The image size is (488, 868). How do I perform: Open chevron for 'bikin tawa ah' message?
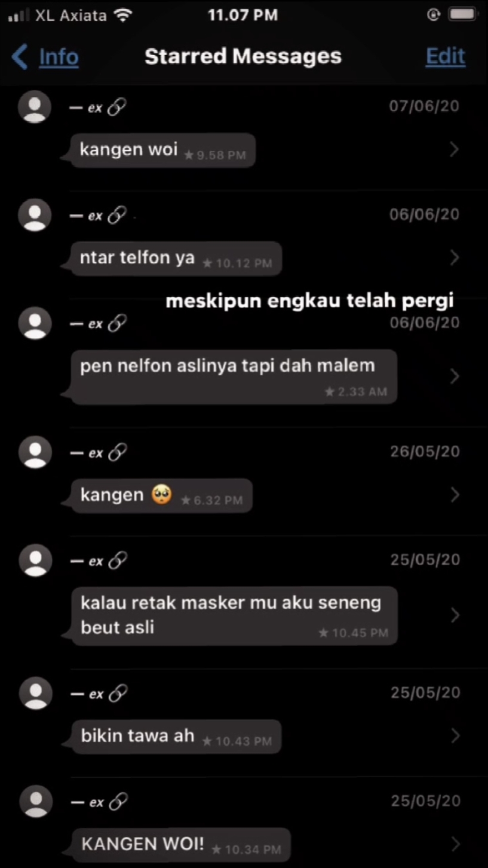click(x=454, y=735)
